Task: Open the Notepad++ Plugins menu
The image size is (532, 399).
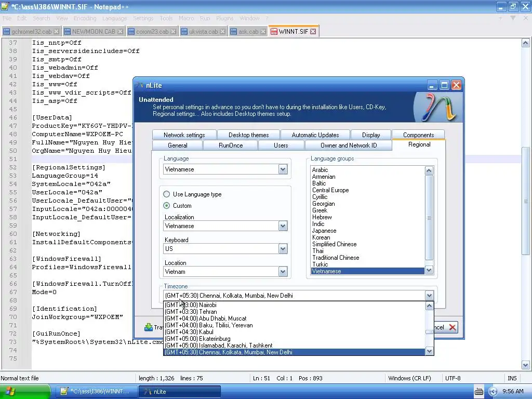Action: (224, 18)
